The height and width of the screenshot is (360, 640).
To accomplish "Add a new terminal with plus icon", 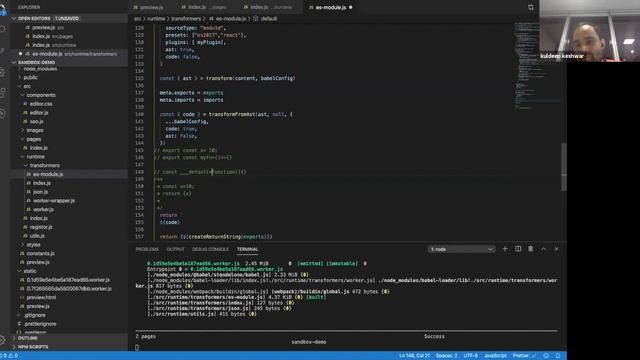I will point(505,249).
